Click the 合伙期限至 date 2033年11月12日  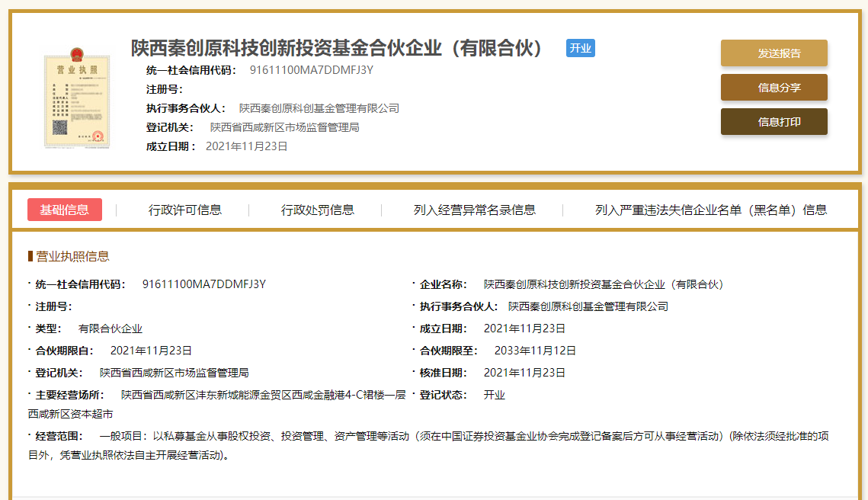click(535, 351)
